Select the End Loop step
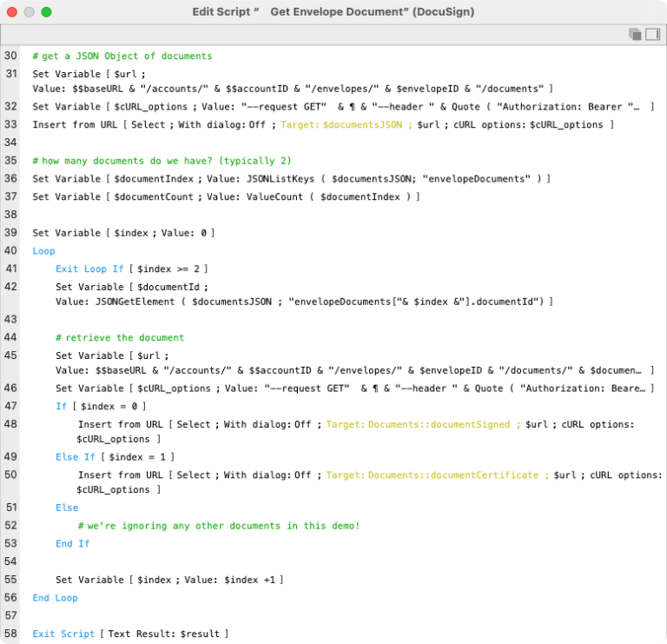 click(55, 598)
